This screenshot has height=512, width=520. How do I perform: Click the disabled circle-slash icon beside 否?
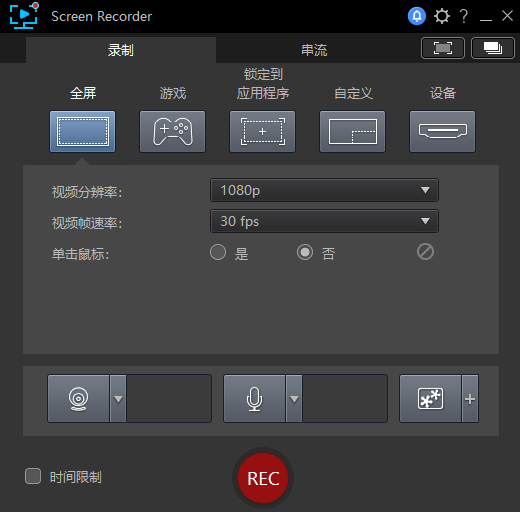coord(425,252)
